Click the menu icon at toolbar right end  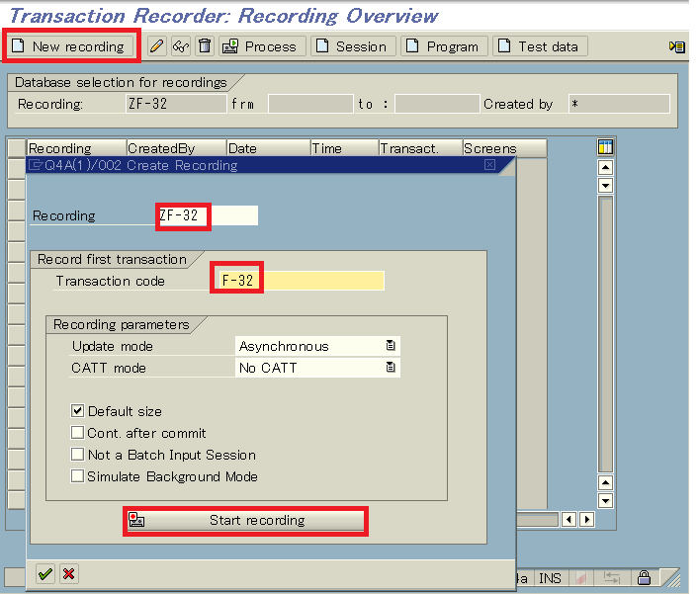[x=677, y=46]
